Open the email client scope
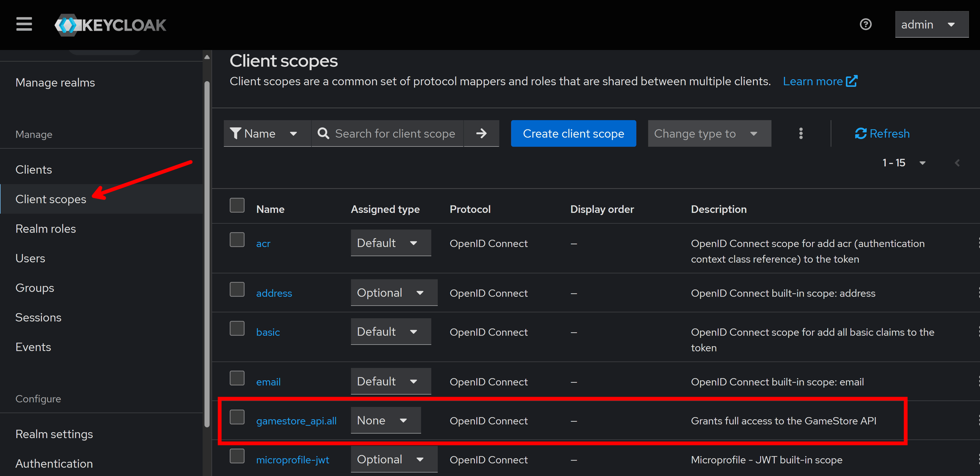This screenshot has width=980, height=476. click(268, 382)
